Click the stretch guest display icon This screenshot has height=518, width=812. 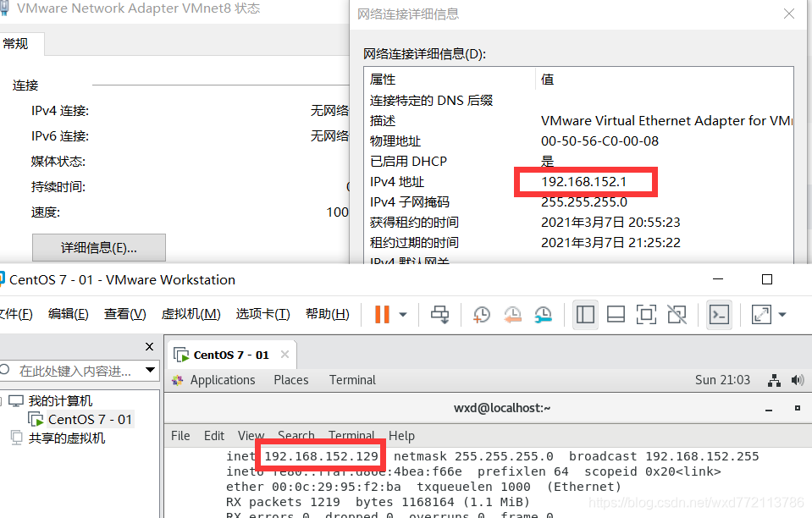[x=761, y=314]
